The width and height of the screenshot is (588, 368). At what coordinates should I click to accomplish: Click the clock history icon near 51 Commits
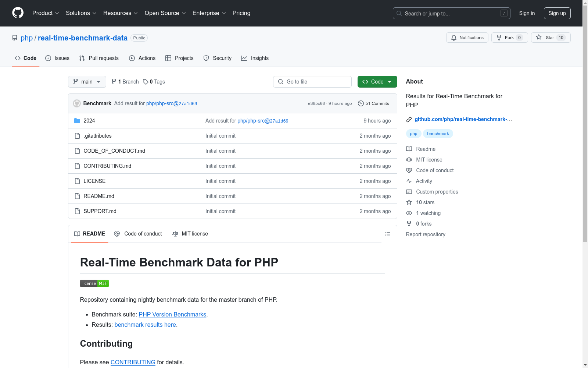[x=361, y=103]
